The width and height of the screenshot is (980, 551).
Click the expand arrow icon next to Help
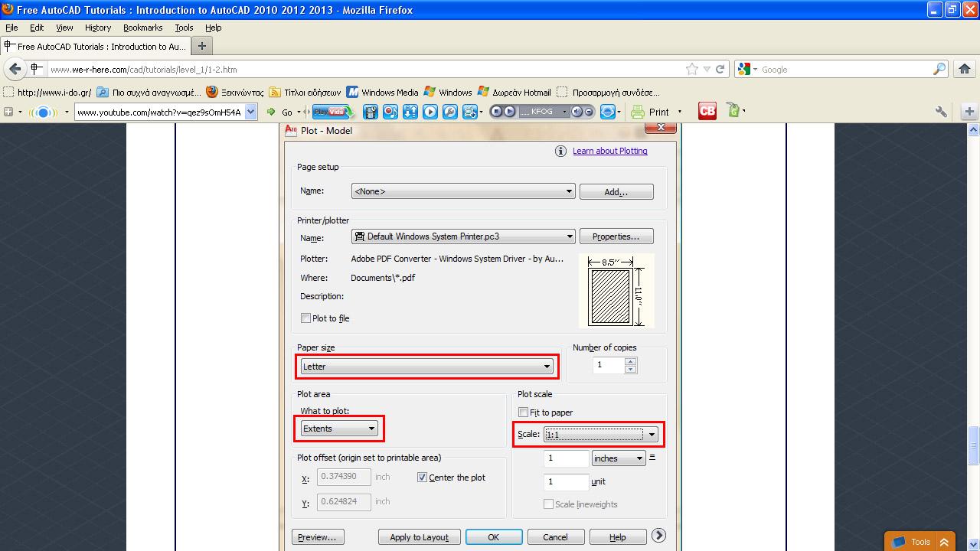pyautogui.click(x=658, y=536)
